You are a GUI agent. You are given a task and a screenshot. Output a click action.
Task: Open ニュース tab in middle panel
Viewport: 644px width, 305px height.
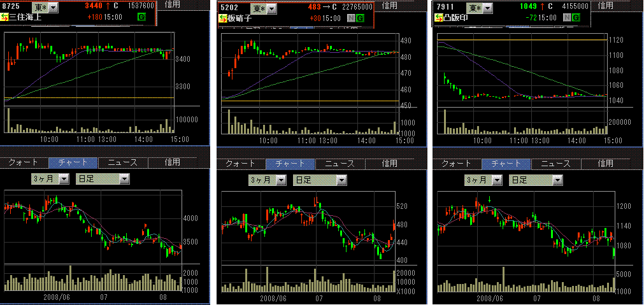click(340, 164)
